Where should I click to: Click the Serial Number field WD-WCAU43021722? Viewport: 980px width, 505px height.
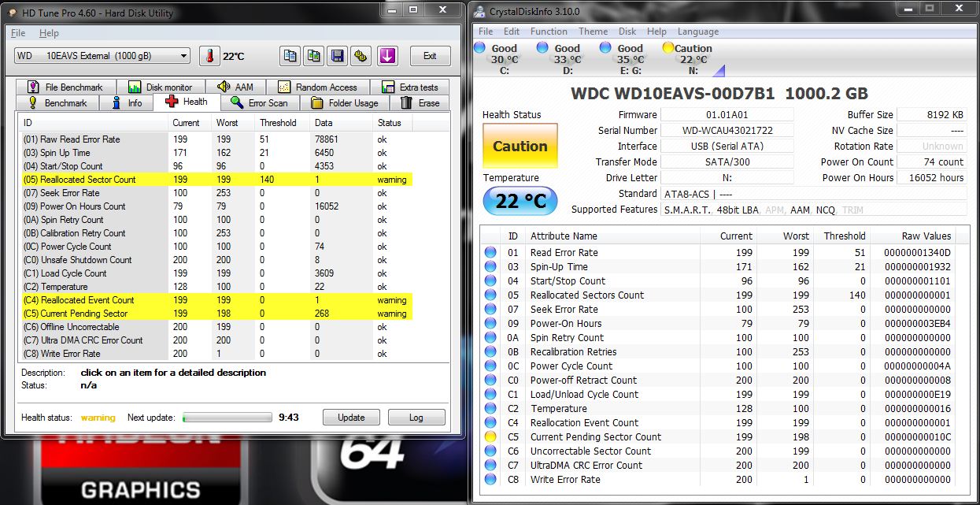pyautogui.click(x=727, y=131)
